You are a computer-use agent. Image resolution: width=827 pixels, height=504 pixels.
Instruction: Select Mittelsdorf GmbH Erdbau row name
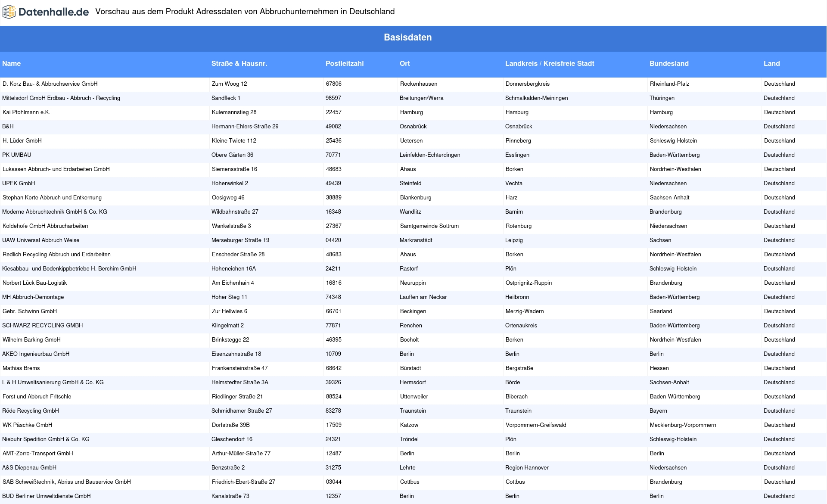pyautogui.click(x=61, y=98)
